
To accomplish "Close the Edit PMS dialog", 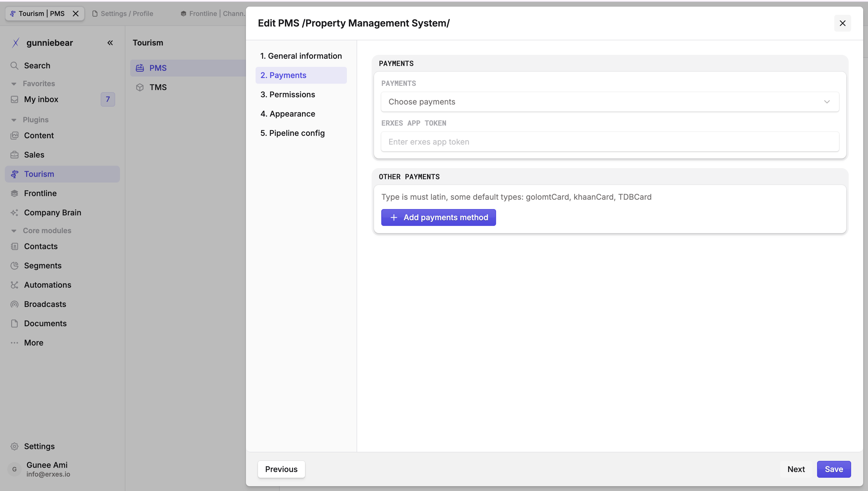I will [842, 23].
